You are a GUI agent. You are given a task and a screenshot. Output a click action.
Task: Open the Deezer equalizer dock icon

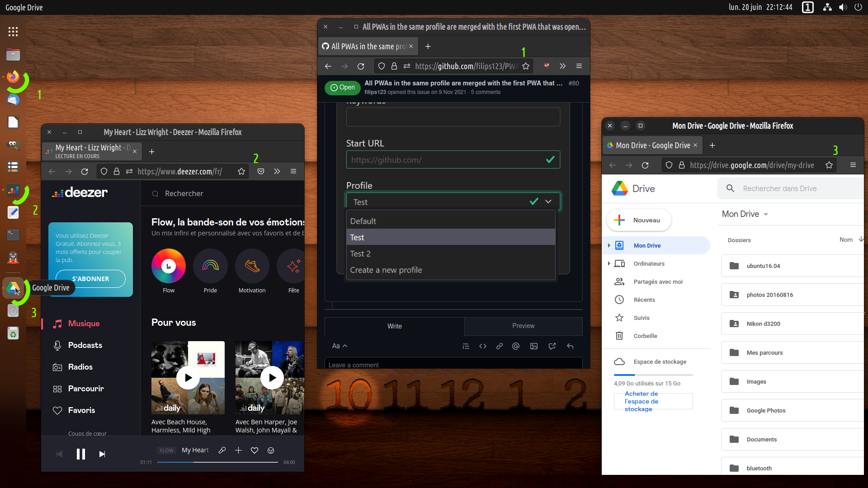[13, 190]
